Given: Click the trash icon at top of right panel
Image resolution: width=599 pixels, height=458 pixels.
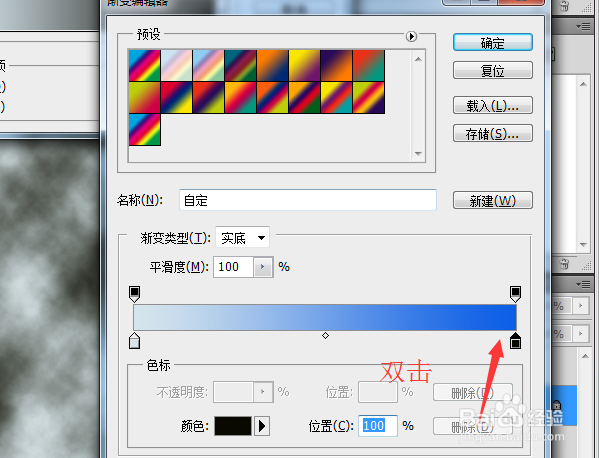Looking at the screenshot, I should tap(564, 6).
